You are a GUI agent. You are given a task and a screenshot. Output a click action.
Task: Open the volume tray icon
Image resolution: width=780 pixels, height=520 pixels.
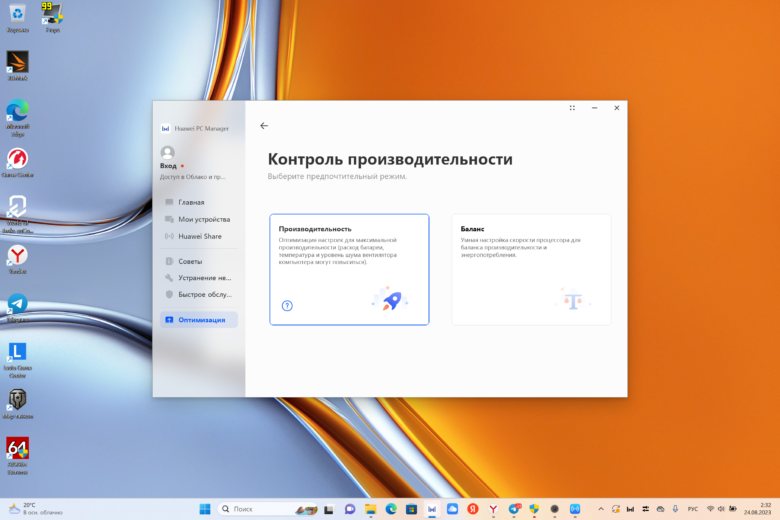[x=721, y=509]
